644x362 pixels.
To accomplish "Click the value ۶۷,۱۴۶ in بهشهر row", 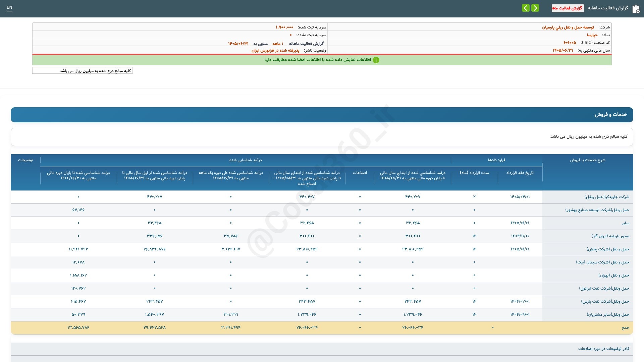I will click(78, 210).
